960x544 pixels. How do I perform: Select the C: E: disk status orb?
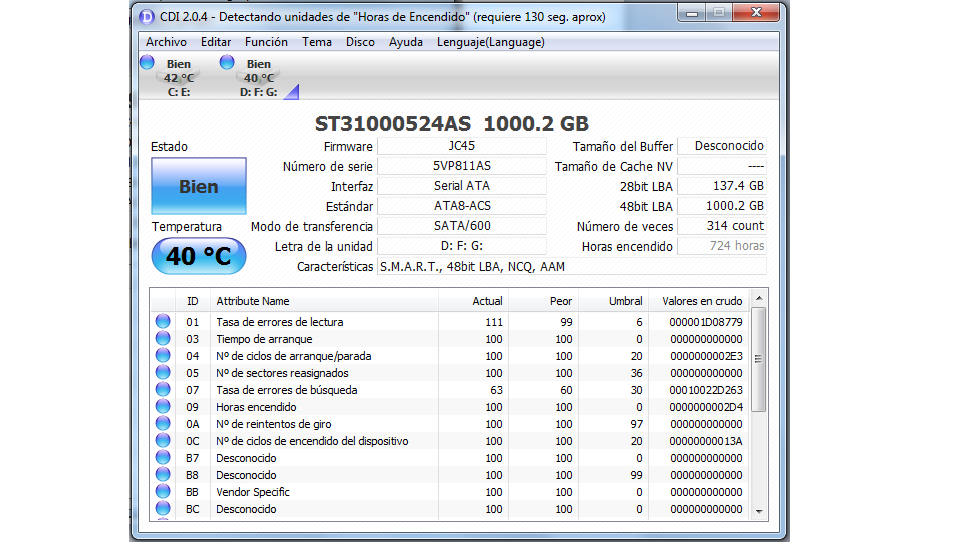coord(147,62)
